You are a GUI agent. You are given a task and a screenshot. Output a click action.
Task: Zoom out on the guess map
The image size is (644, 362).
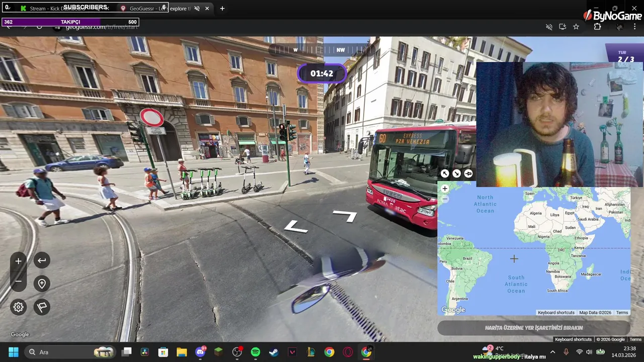pyautogui.click(x=445, y=199)
